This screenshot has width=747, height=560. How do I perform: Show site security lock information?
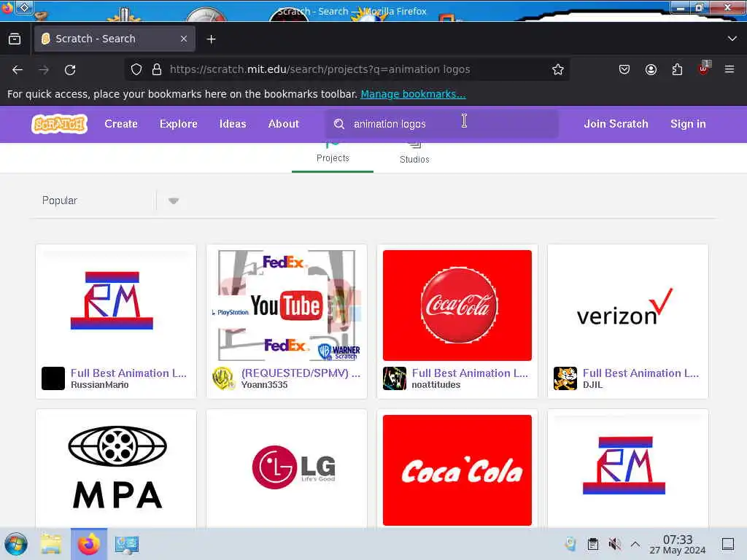[x=156, y=69]
